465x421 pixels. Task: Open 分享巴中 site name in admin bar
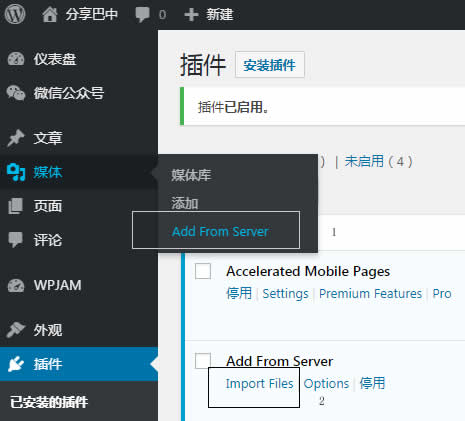pos(92,15)
